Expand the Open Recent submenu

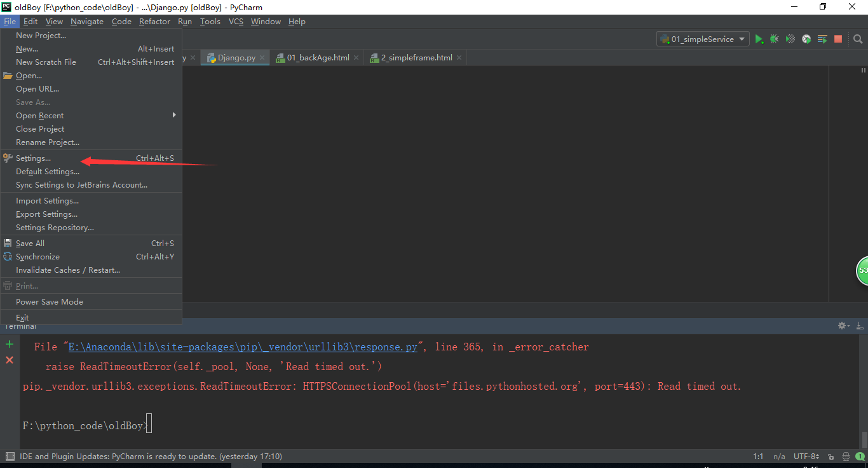point(91,116)
